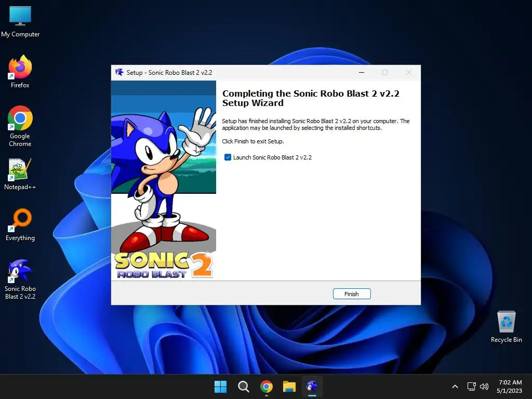The width and height of the screenshot is (532, 399).
Task: Select Sonic Robo Blast 2 desktop shortcut
Action: 20,280
